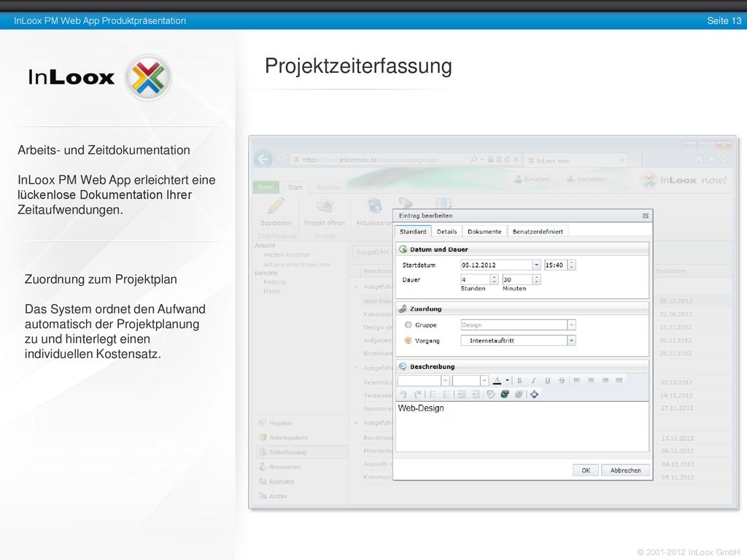Decrease the Minuten duration value

pos(537,282)
